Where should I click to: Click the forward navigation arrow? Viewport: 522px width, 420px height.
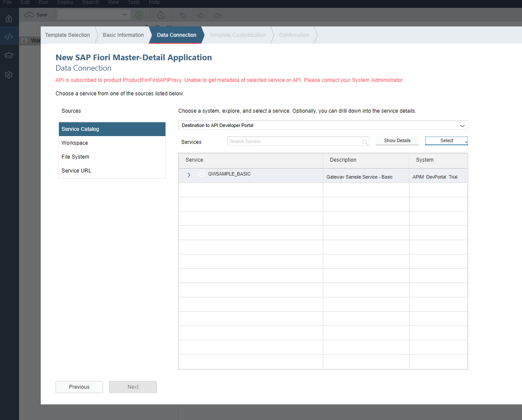point(217,16)
